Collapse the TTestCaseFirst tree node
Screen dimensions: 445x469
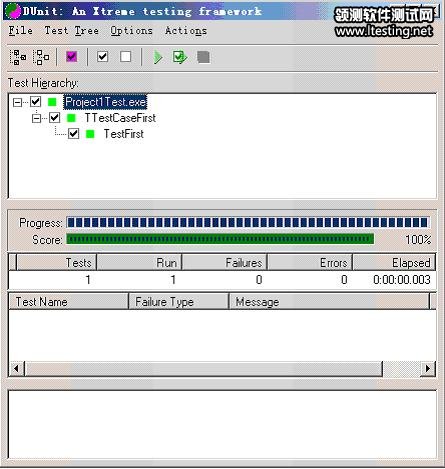click(x=36, y=118)
